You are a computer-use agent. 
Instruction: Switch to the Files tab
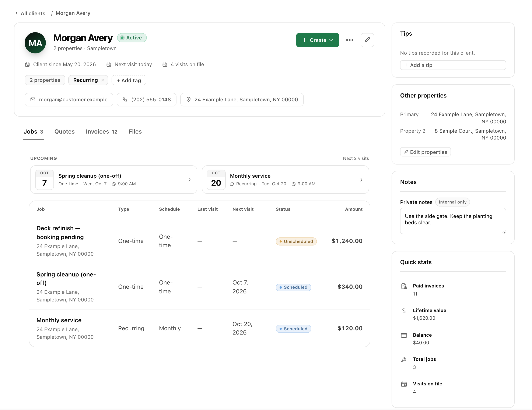[135, 132]
